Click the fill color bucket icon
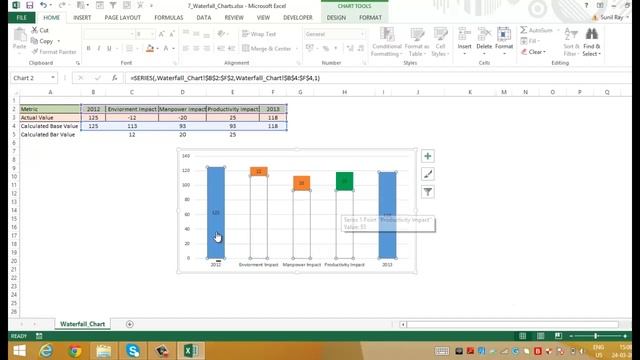Screen dimensions: 640x360 150,49
